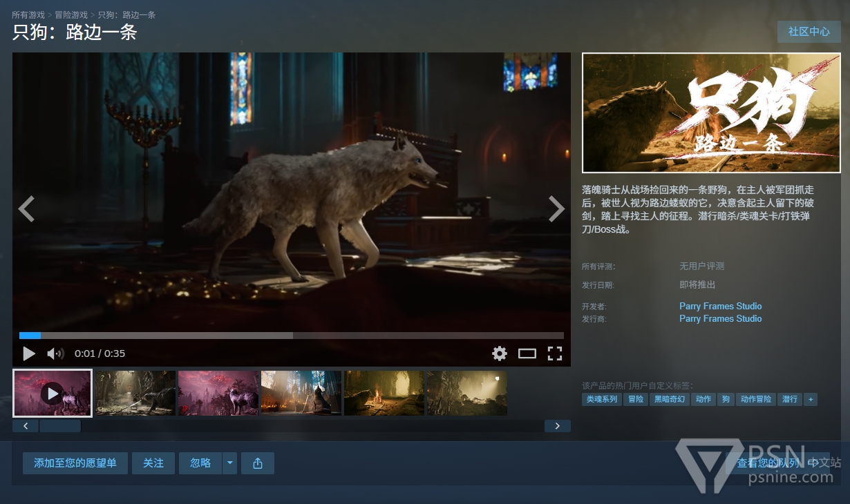
Task: Add game via 添加至您的愿望单 button
Action: 75,463
